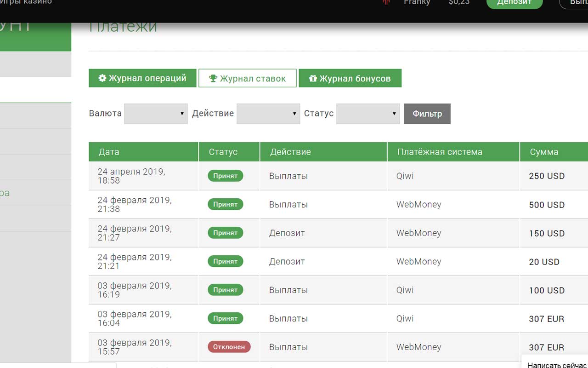
Task: Click Выплаты in the 500 USD row
Action: tap(288, 205)
